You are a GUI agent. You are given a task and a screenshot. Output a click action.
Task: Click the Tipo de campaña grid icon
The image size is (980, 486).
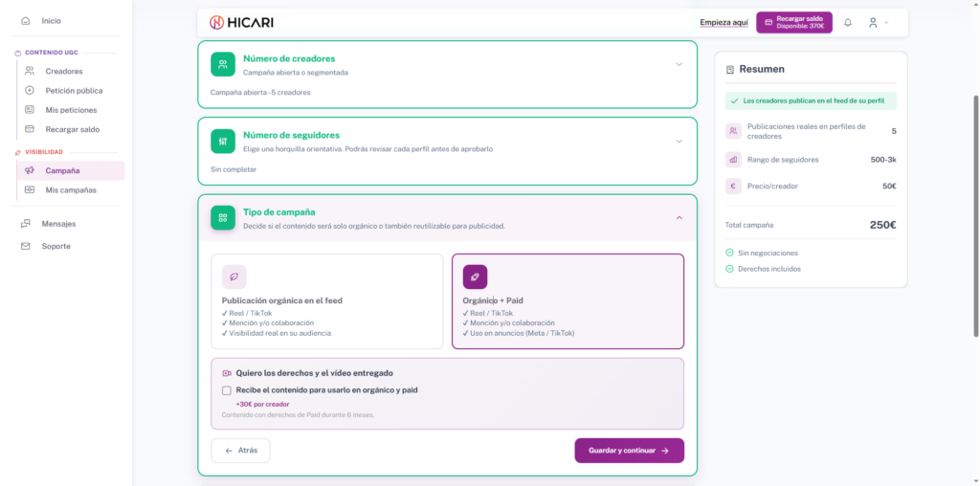pyautogui.click(x=222, y=217)
